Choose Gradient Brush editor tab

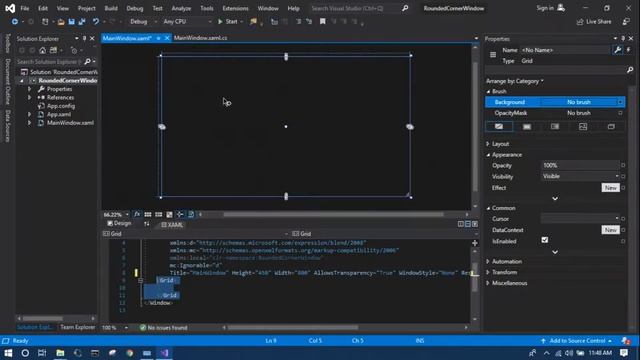click(555, 127)
